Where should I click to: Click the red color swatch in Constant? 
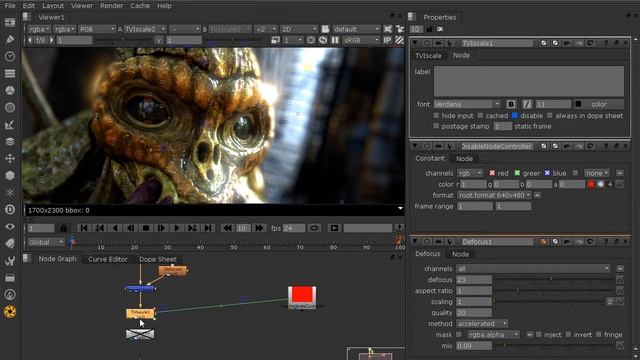point(591,184)
